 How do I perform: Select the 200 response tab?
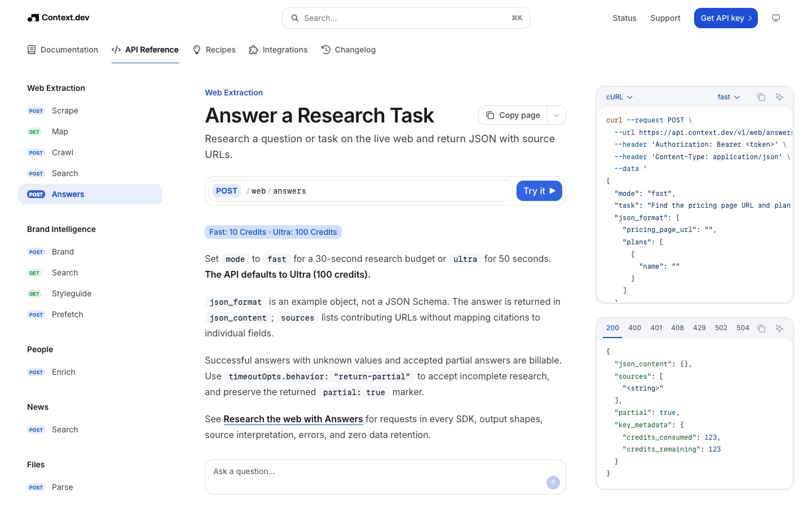point(612,328)
